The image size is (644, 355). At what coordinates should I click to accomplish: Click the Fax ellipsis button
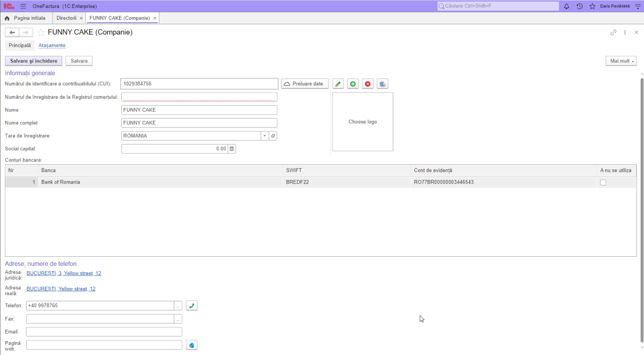[178, 319]
